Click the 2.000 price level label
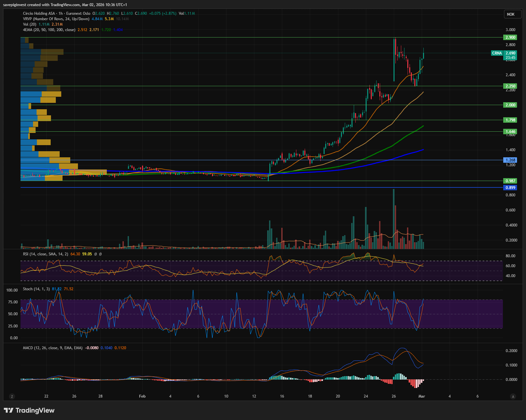Screen dimensions: 526x420 (x=510, y=105)
